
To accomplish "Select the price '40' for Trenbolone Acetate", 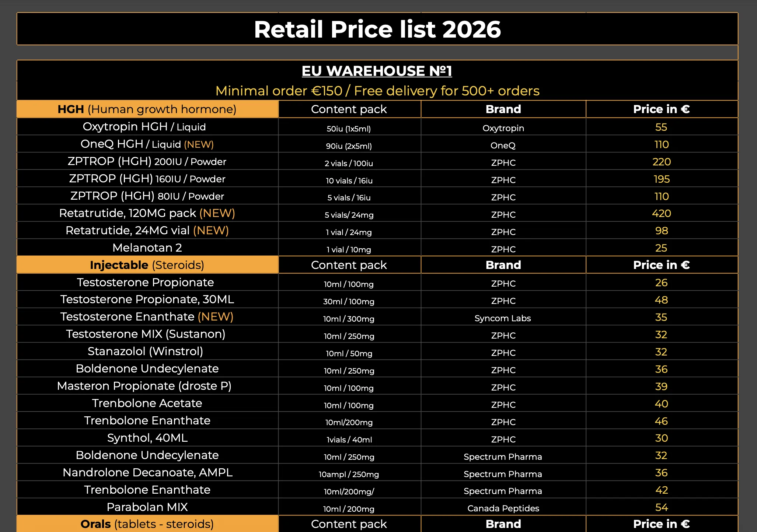I will pyautogui.click(x=661, y=404).
